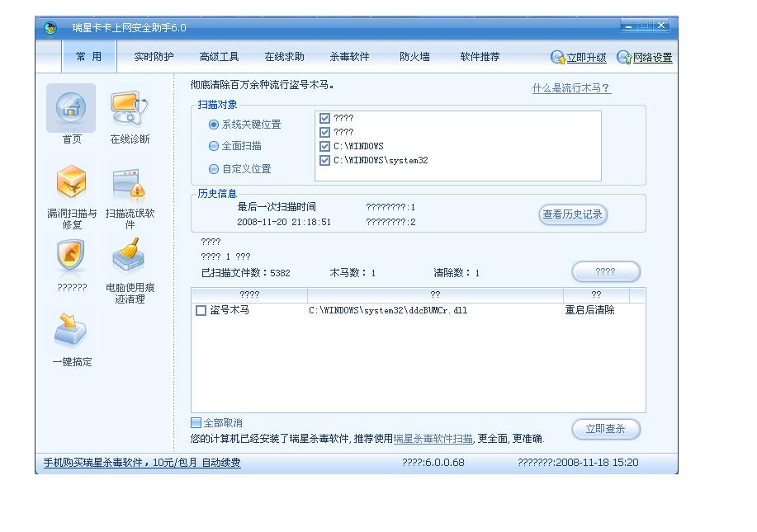Viewport: 757px width, 532px height.
Task: Click the 已扫描文件数：5382 text
Action: click(x=246, y=273)
